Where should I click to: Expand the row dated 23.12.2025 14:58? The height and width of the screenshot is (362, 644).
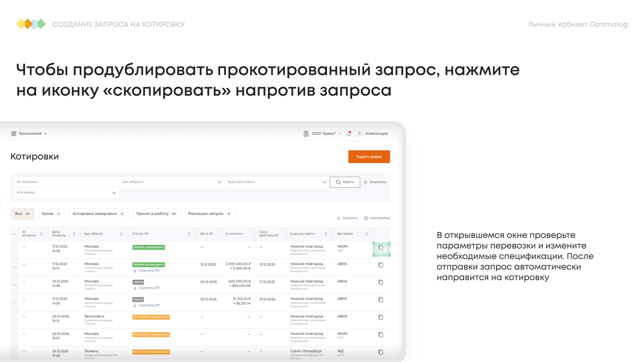[14, 285]
